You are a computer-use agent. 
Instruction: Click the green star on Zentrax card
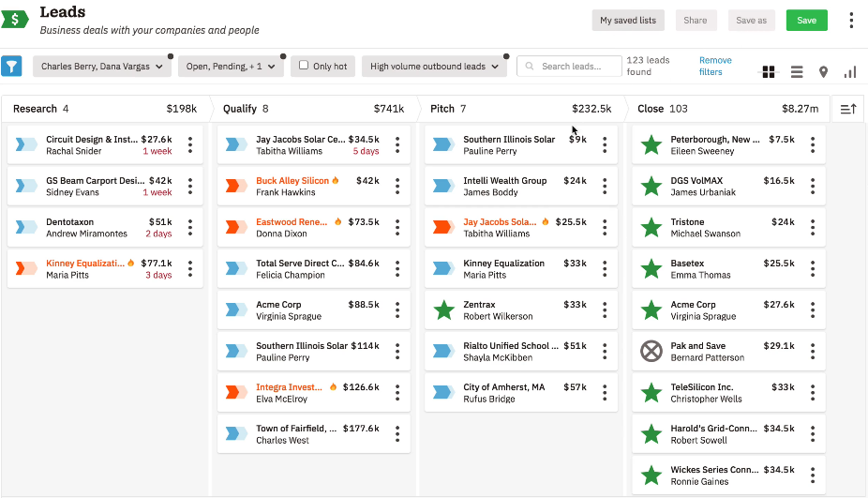[444, 310]
